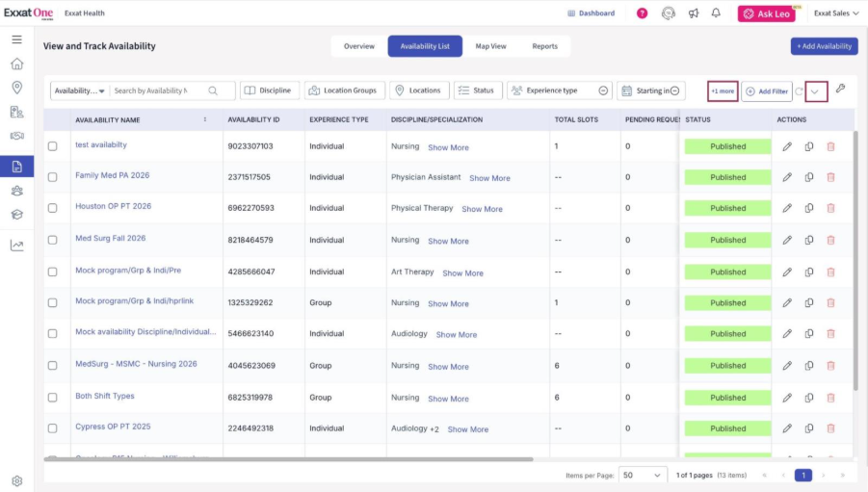868x492 pixels.
Task: Open the MedSurg - MSMC - Nursing 2026 link
Action: pyautogui.click(x=136, y=364)
